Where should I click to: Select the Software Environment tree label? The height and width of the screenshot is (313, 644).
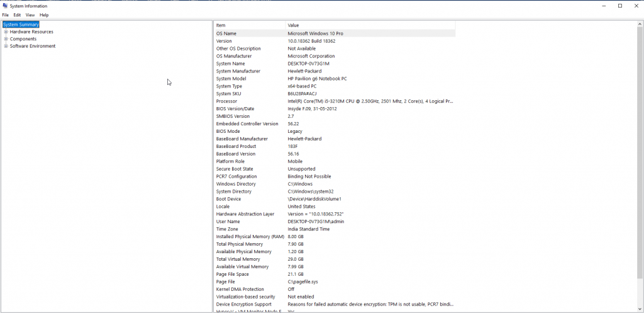coord(33,46)
